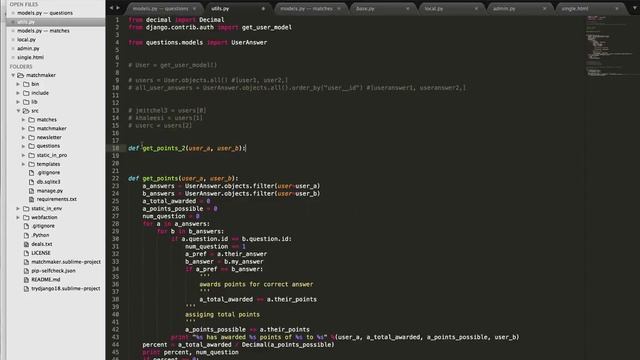Click the file icon next to db.sqlite3
The width and height of the screenshot is (640, 360).
[31, 182]
